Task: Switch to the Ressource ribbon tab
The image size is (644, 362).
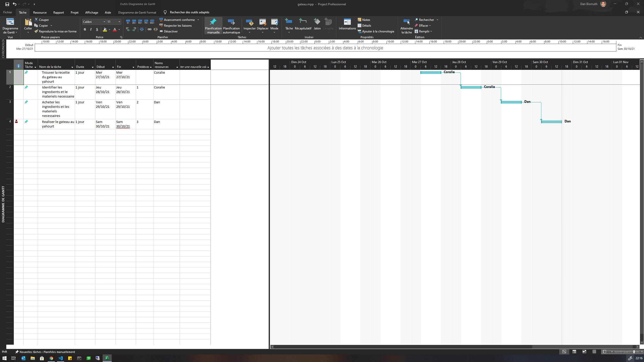Action: 40,12
